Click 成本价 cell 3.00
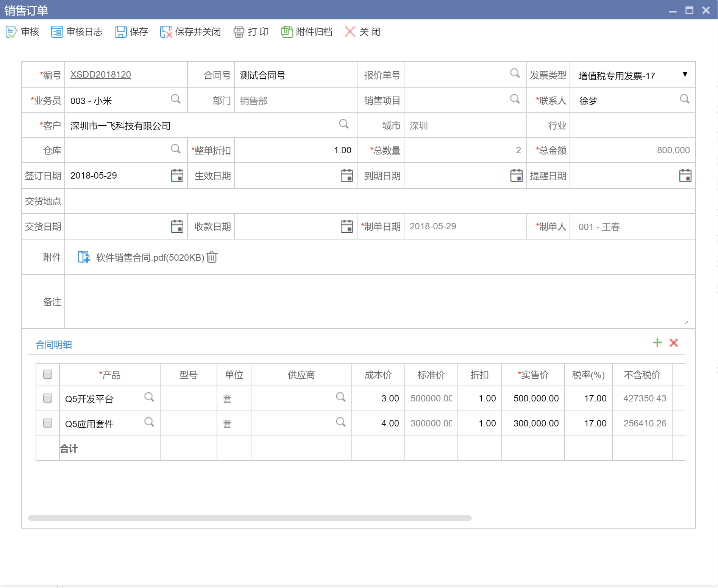Image resolution: width=718 pixels, height=588 pixels. [x=378, y=398]
